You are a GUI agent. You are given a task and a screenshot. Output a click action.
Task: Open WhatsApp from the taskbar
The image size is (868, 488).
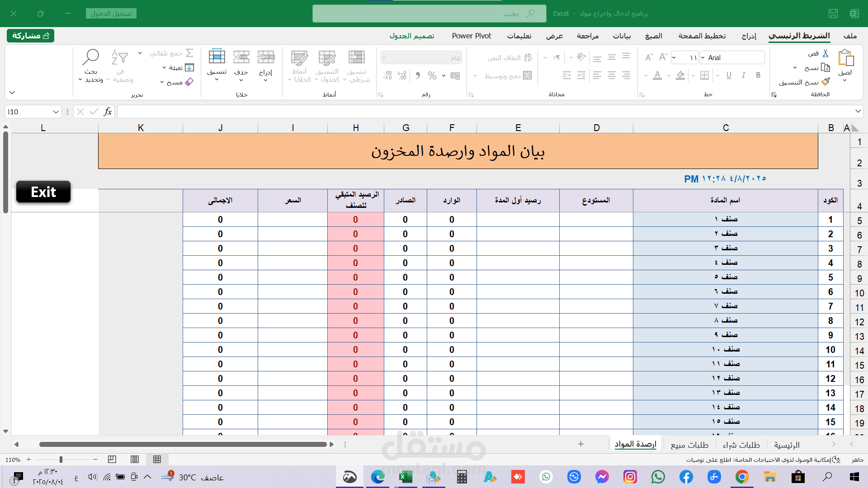(658, 477)
